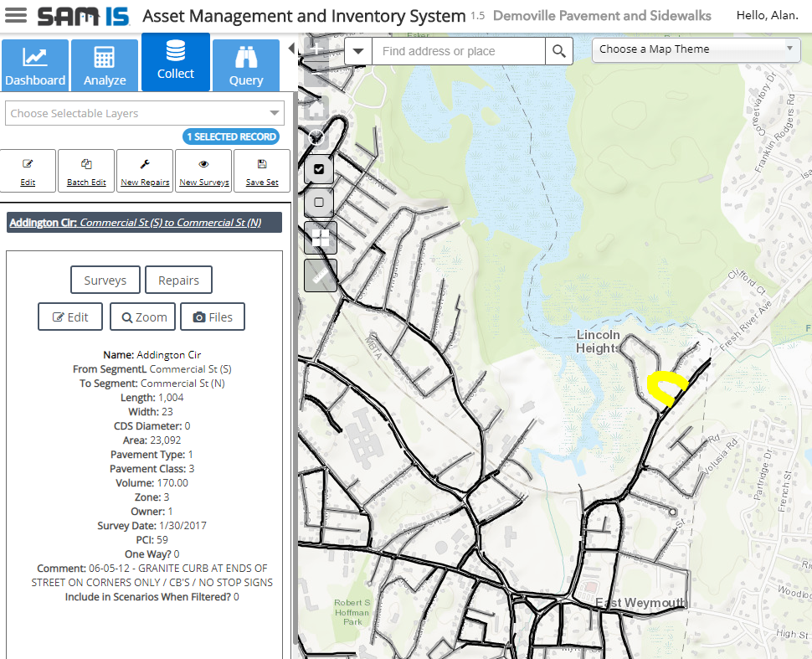Click the Save Set floppy disk button
The height and width of the screenshot is (659, 812).
pyautogui.click(x=262, y=171)
